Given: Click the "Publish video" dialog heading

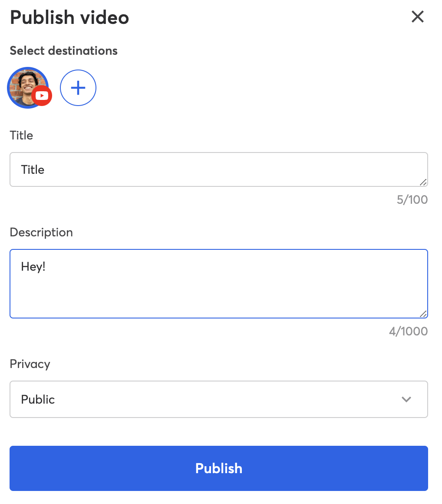Looking at the screenshot, I should tap(69, 17).
